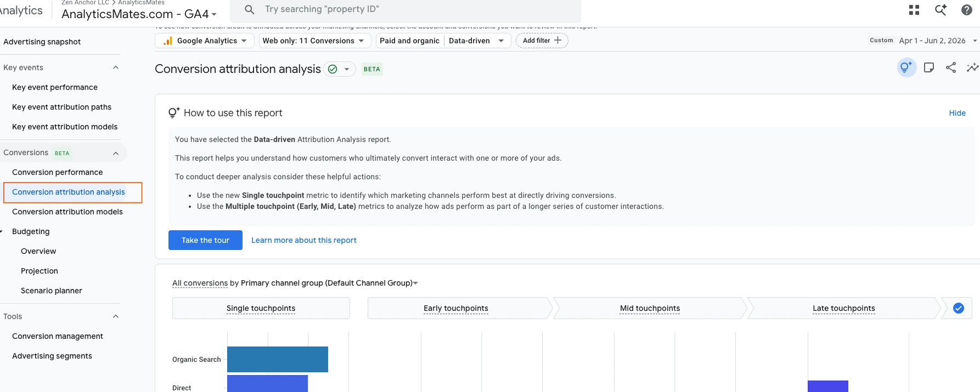
Task: Open Scenario planner
Action: coord(52,291)
